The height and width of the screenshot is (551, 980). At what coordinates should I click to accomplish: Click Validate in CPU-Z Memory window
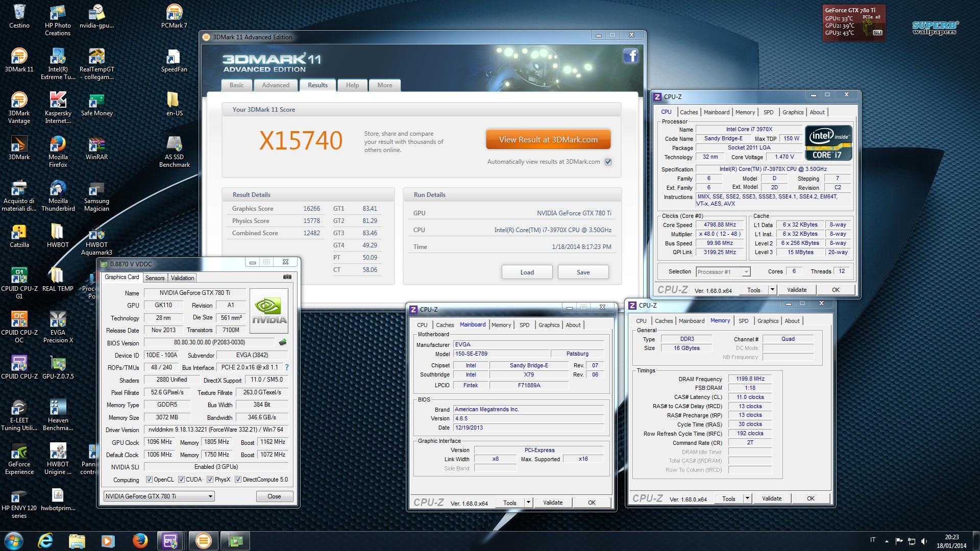pos(772,498)
